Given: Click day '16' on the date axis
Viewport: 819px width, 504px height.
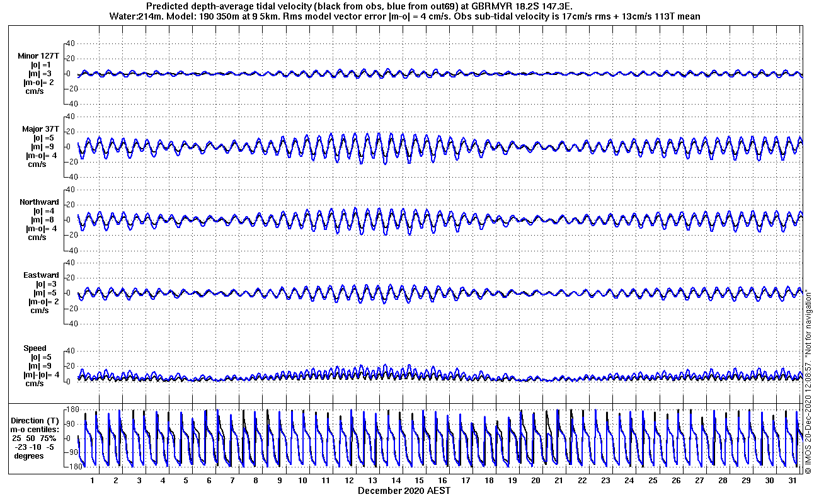Looking at the screenshot, I should click(x=443, y=480).
